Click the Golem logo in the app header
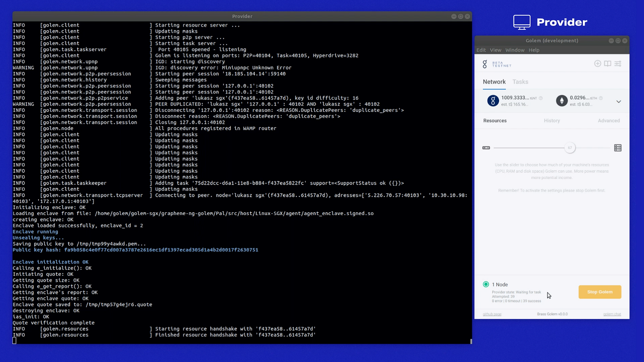The width and height of the screenshot is (644, 362). (485, 64)
